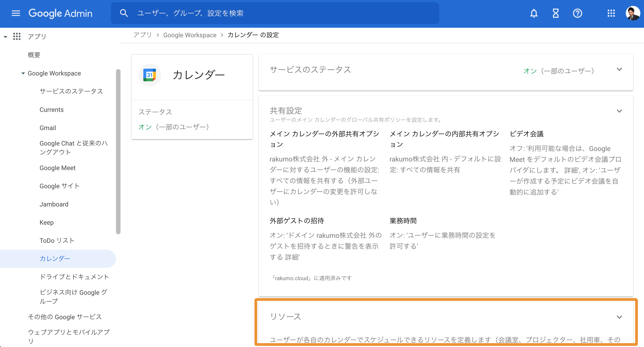Open the notifications bell
The height and width of the screenshot is (347, 644).
tap(534, 13)
